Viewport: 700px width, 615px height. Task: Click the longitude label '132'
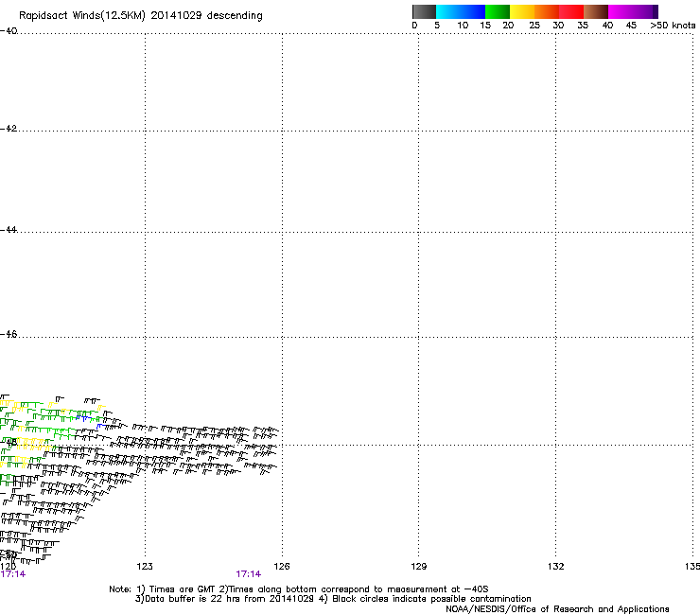(556, 567)
